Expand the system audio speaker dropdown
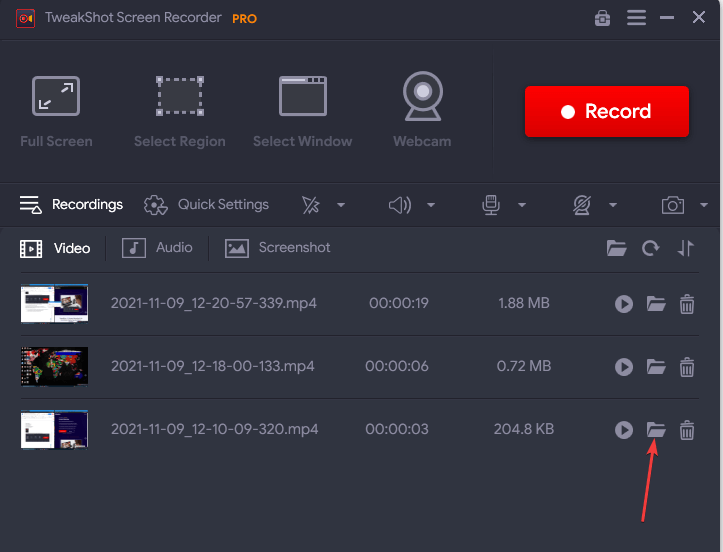The width and height of the screenshot is (723, 552). pos(431,205)
